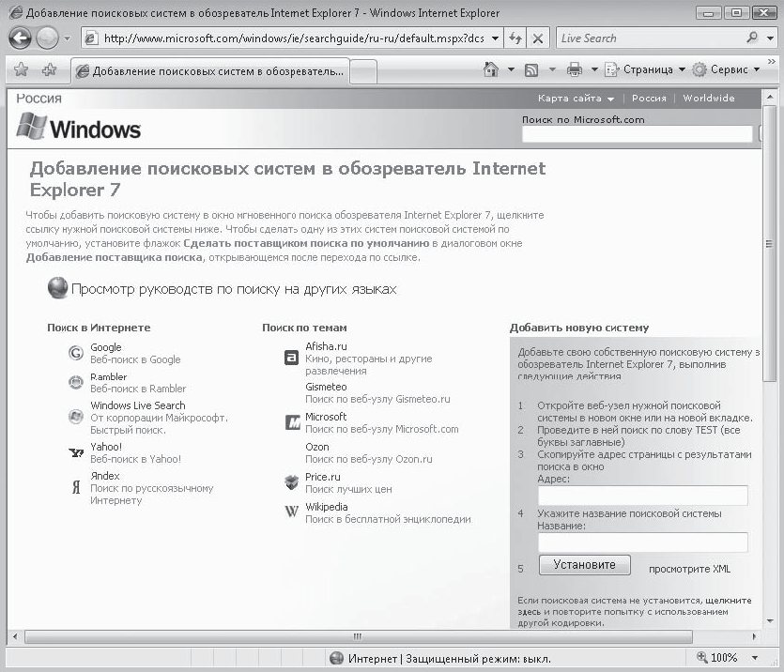Click the Worldwide link
The height and width of the screenshot is (672, 784).
[709, 99]
